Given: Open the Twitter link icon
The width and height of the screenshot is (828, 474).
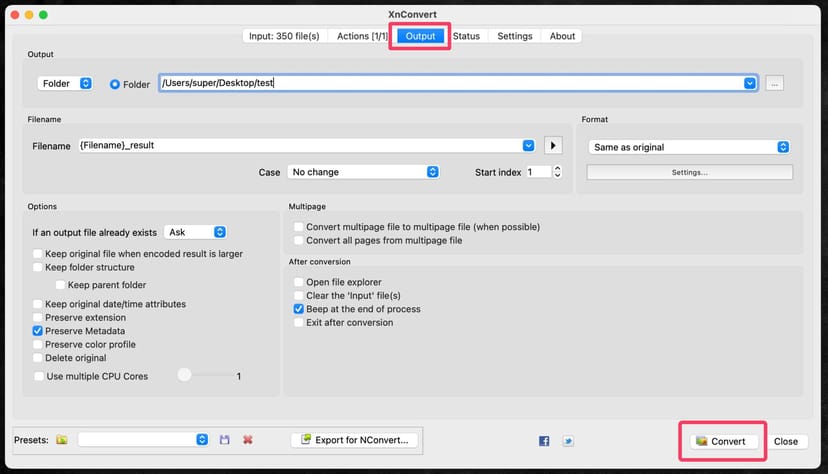Looking at the screenshot, I should 567,441.
